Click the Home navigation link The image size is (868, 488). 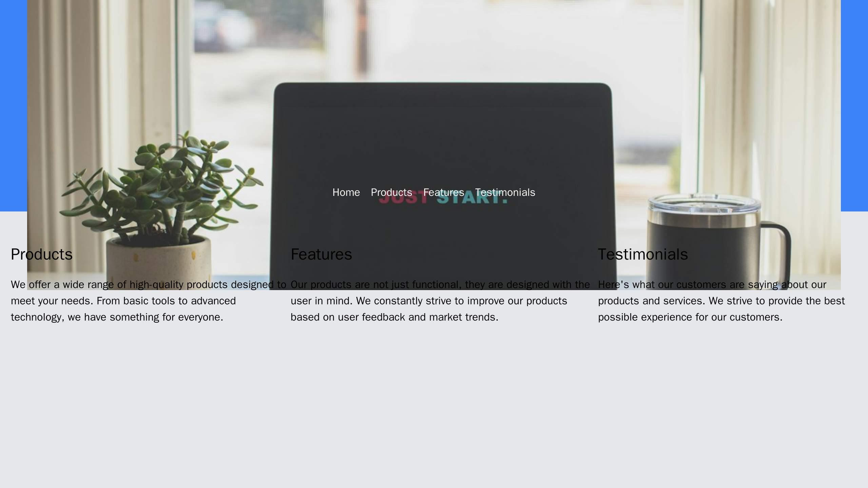tap(346, 192)
